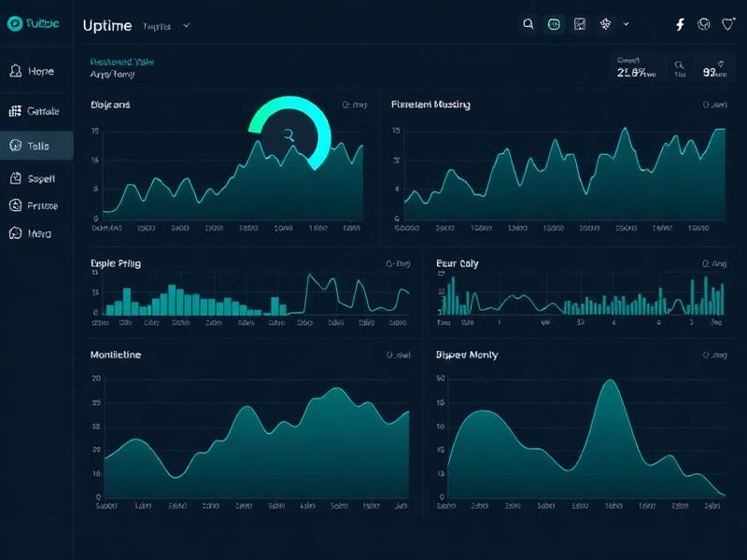Open options label on Furetent Musting chart

click(x=714, y=105)
